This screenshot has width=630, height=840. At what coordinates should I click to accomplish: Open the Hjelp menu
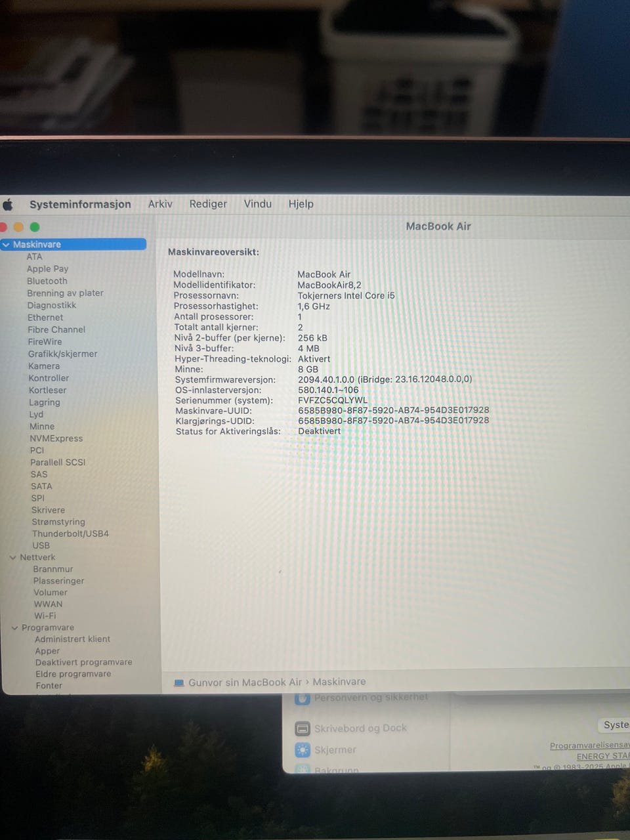(x=301, y=204)
